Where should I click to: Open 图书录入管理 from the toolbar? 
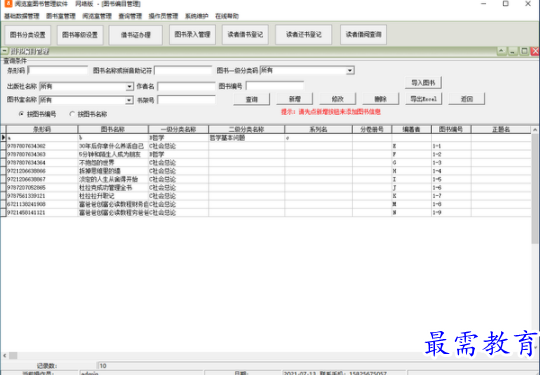(x=192, y=34)
